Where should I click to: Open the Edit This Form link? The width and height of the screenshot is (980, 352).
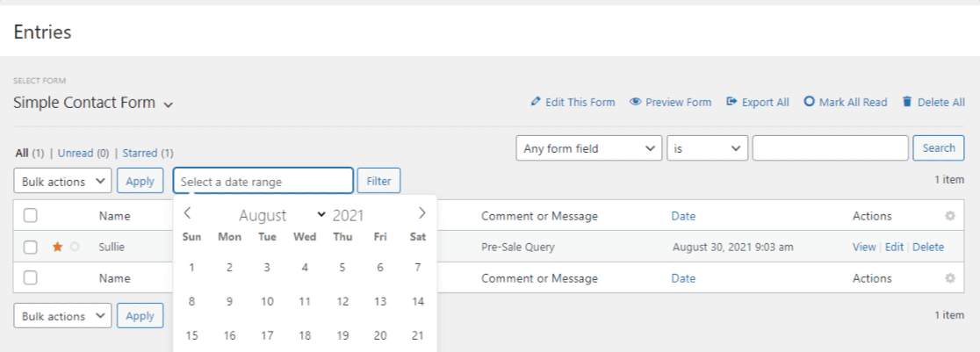point(573,102)
